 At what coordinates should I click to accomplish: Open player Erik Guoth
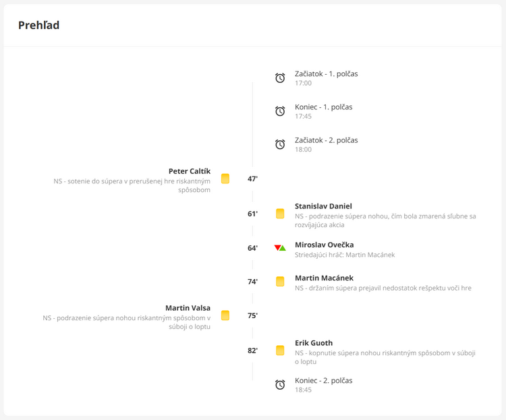[314, 343]
